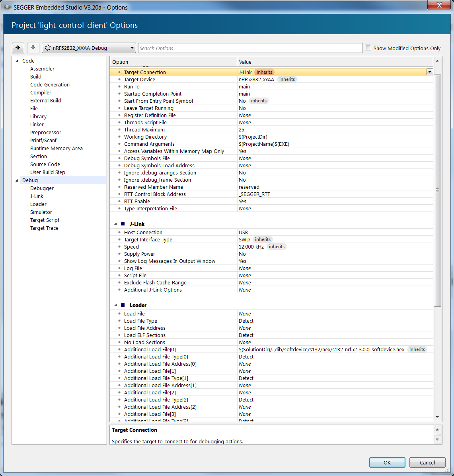Image resolution: width=454 pixels, height=476 pixels.
Task: Open the Target Connection value dropdown arrow
Action: tap(430, 72)
